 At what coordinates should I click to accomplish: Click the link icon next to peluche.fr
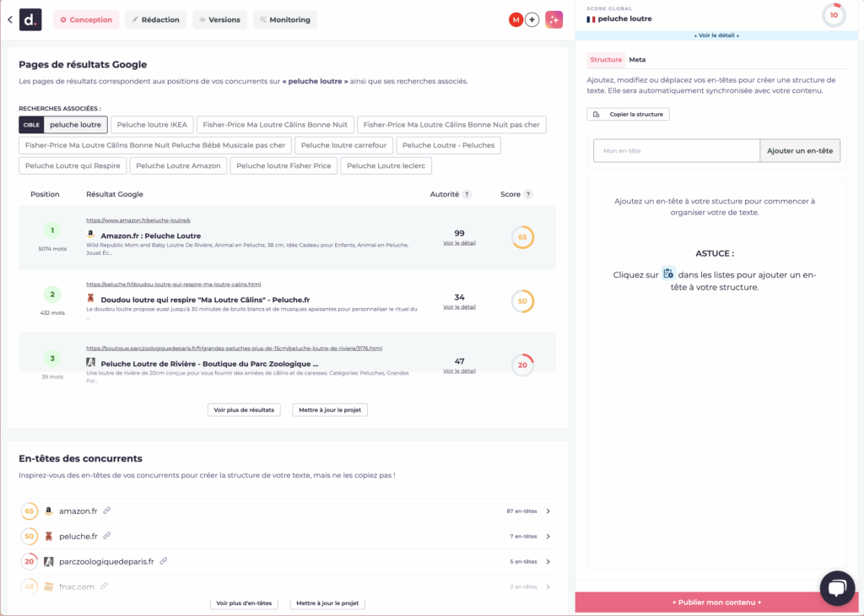107,536
